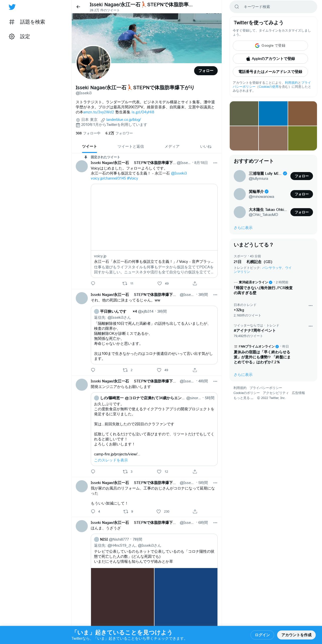Open more options on 6時間 tweet
Screen dimensions: 322x644
(x=215, y=523)
